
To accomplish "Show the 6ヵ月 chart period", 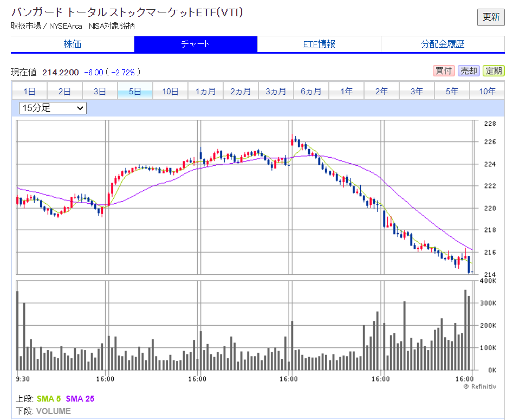I will click(311, 91).
